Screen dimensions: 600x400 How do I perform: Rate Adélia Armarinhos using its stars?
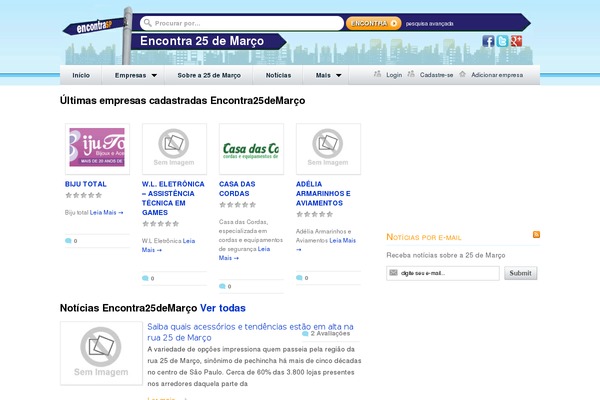[315, 214]
